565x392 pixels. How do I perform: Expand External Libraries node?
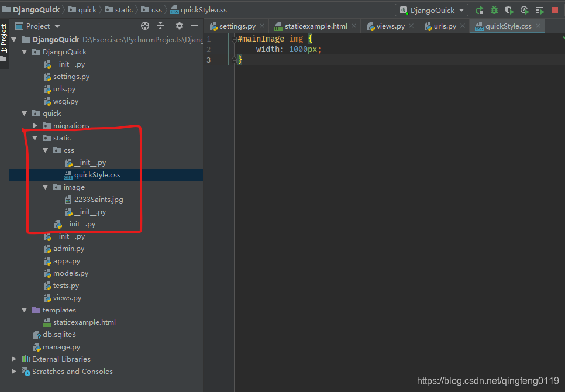pyautogui.click(x=14, y=359)
